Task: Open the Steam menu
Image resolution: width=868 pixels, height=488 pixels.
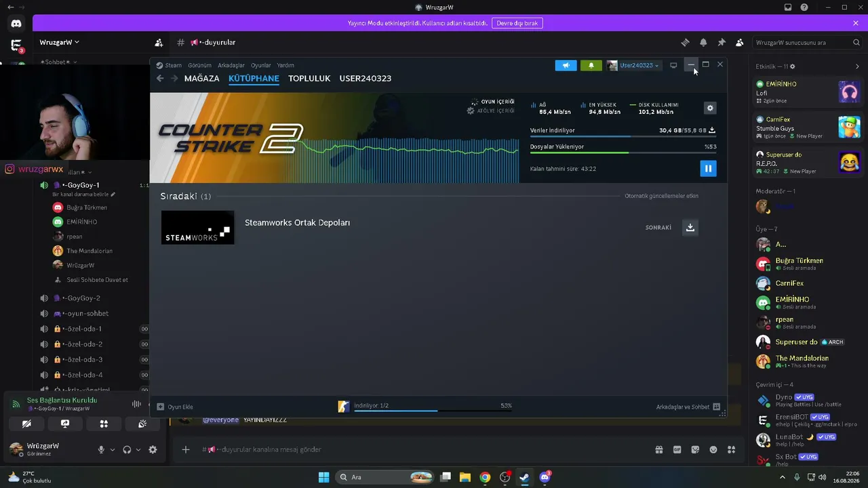Action: 170,66
